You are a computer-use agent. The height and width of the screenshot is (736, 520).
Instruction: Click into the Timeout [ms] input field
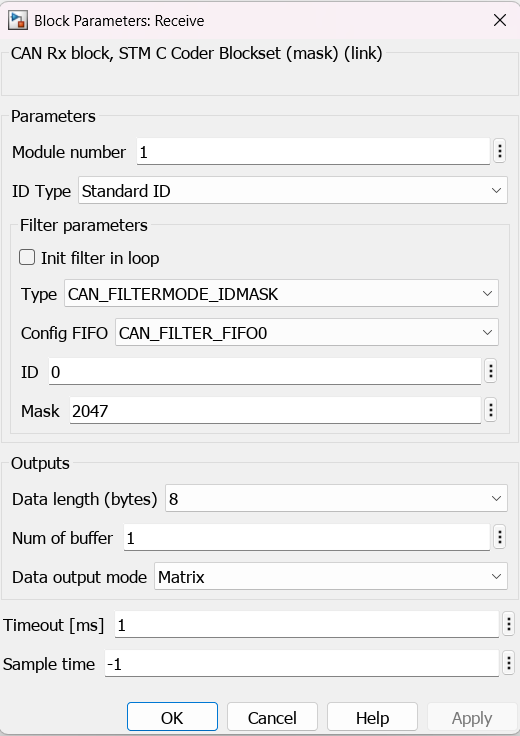(x=306, y=625)
